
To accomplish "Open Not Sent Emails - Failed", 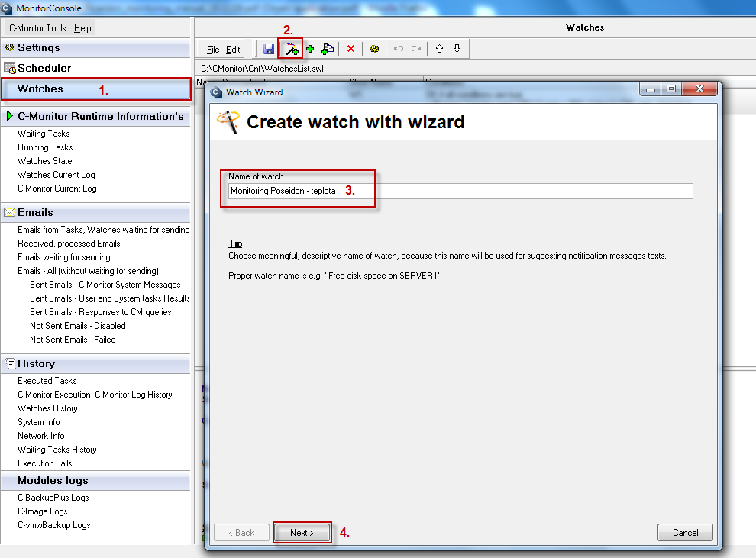I will point(73,340).
